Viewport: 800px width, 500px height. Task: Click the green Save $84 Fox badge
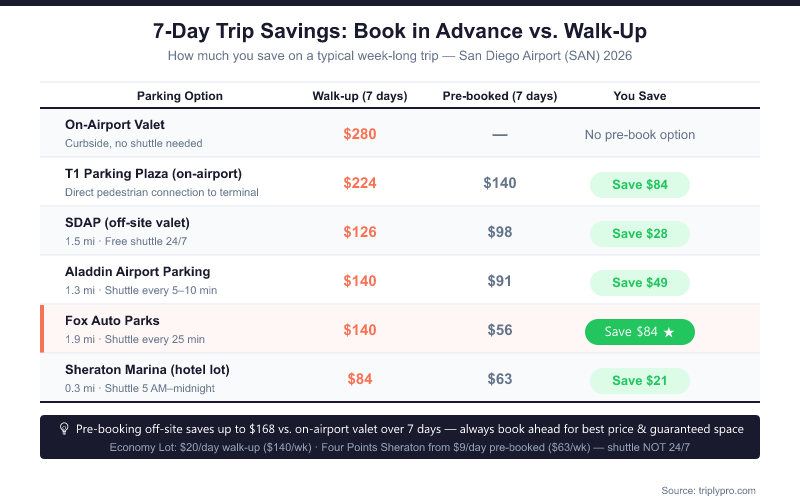point(639,331)
